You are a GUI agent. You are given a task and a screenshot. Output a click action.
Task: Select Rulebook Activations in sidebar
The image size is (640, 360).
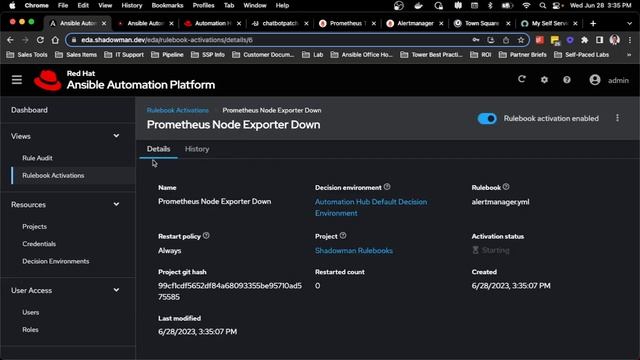tap(53, 176)
